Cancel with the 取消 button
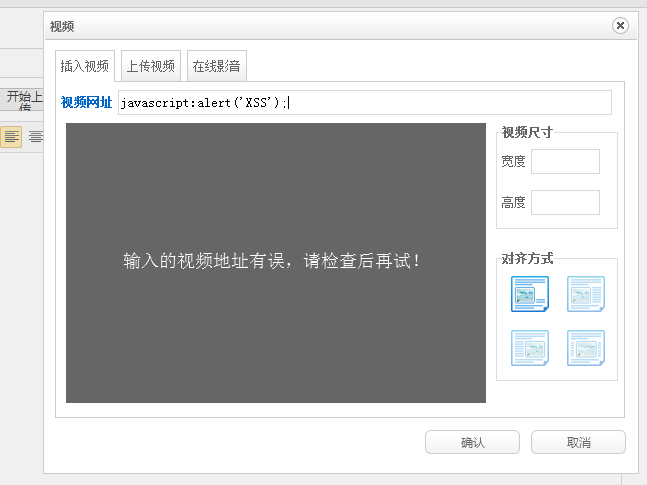The width and height of the screenshot is (647, 485). pyautogui.click(x=579, y=442)
